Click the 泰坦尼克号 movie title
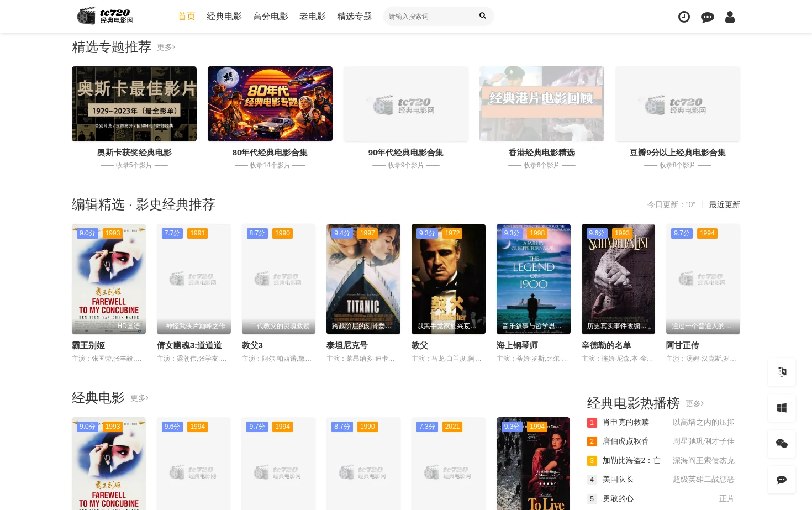The image size is (812, 510). click(347, 345)
